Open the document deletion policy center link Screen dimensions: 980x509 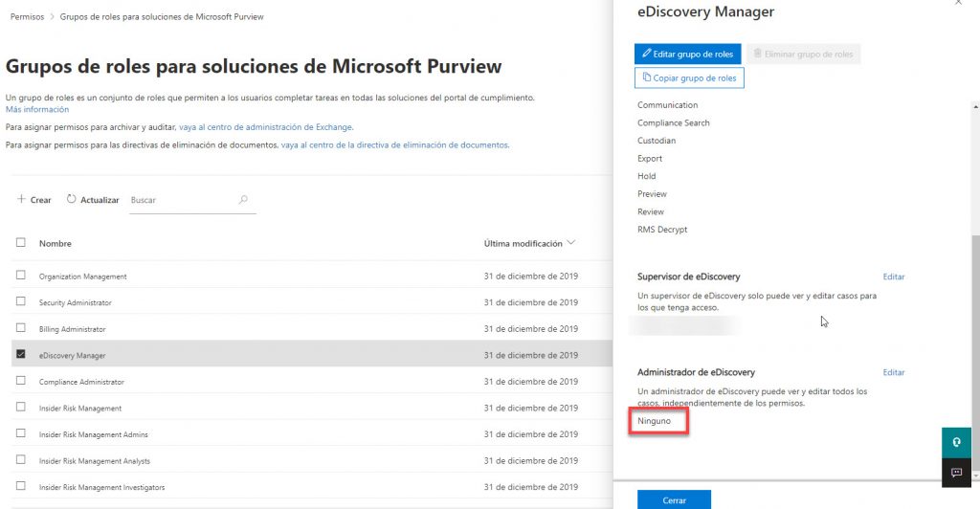(394, 144)
